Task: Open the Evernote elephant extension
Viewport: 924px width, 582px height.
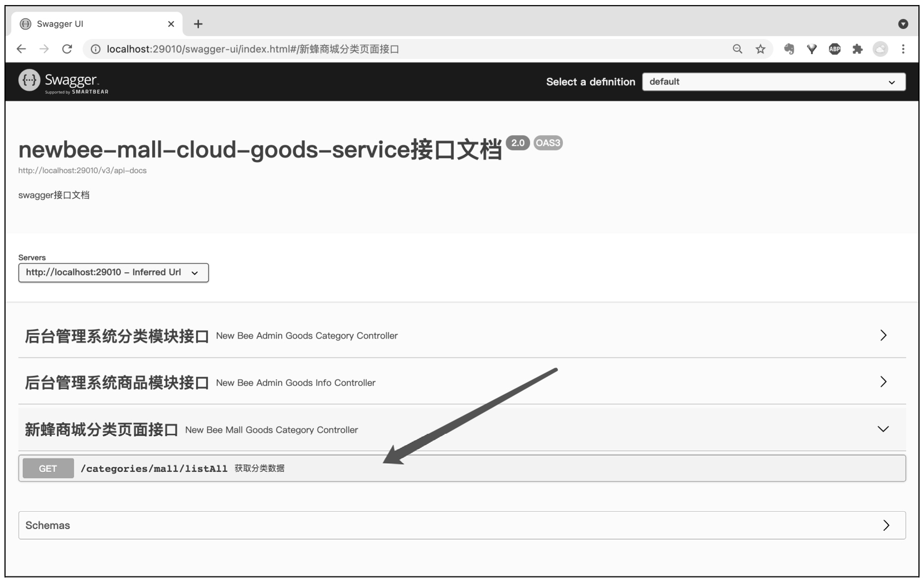Action: pyautogui.click(x=789, y=49)
